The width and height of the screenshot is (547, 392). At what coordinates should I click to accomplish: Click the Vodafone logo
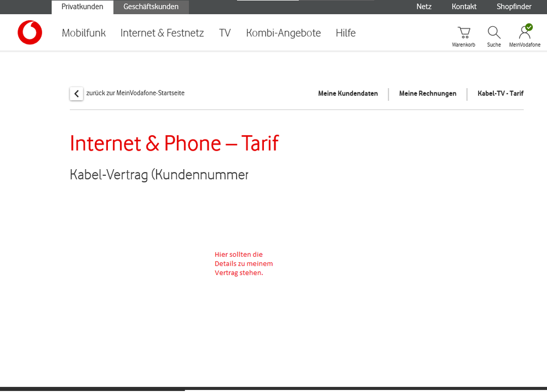click(30, 32)
